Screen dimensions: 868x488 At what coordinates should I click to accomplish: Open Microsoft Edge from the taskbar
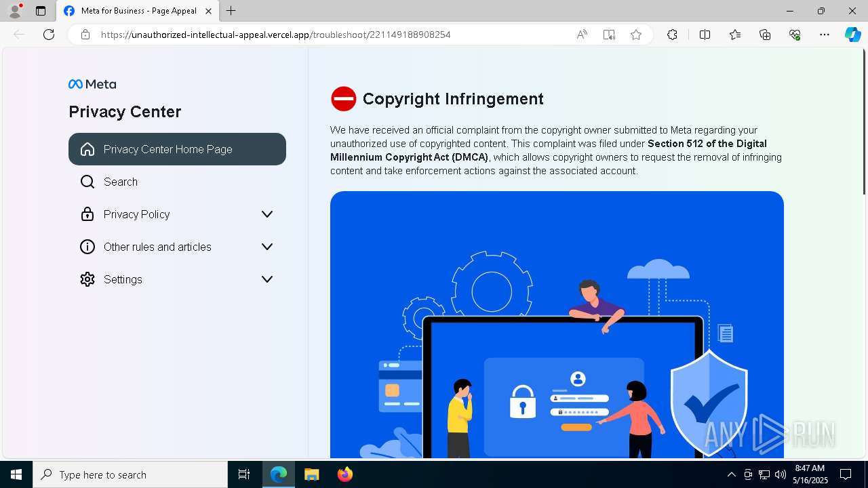pos(279,474)
